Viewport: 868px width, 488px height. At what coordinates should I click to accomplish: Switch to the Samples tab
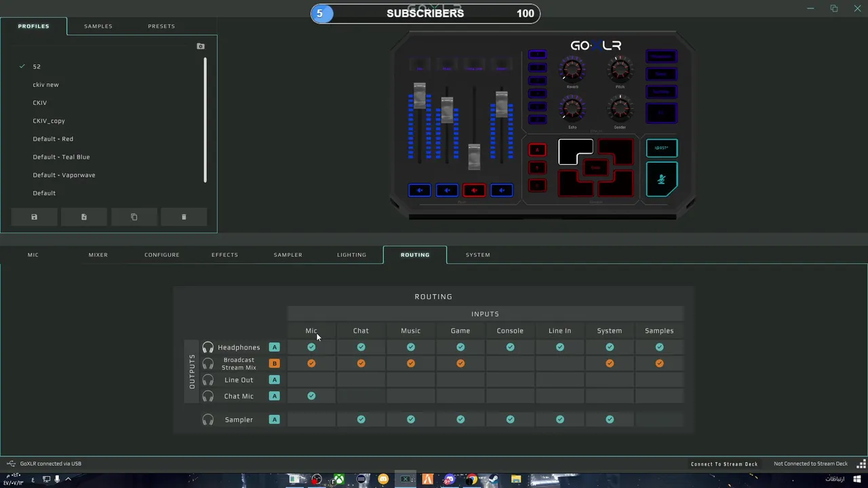click(98, 26)
